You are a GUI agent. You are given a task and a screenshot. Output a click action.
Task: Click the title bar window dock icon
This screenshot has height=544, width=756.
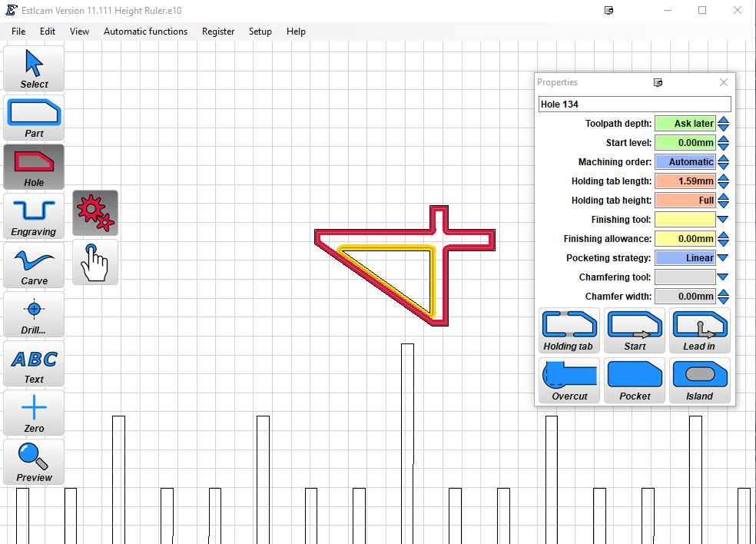pyautogui.click(x=609, y=10)
